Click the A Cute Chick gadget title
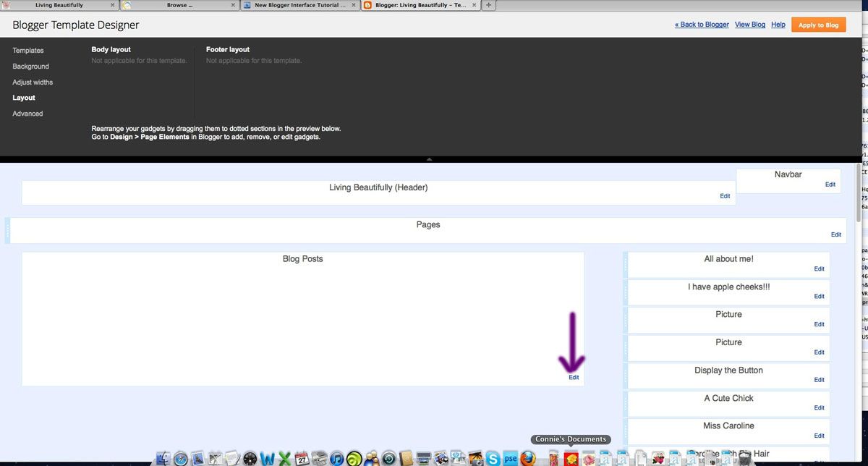868x466 pixels. (728, 398)
